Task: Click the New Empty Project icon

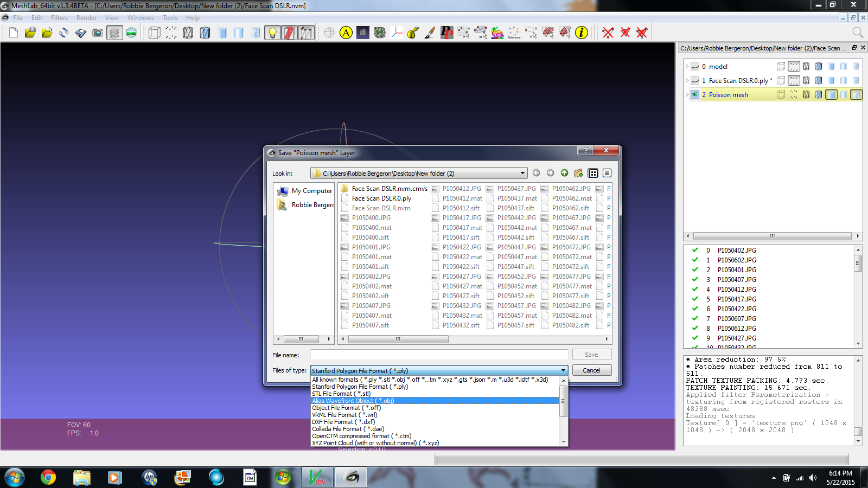Action: 14,33
